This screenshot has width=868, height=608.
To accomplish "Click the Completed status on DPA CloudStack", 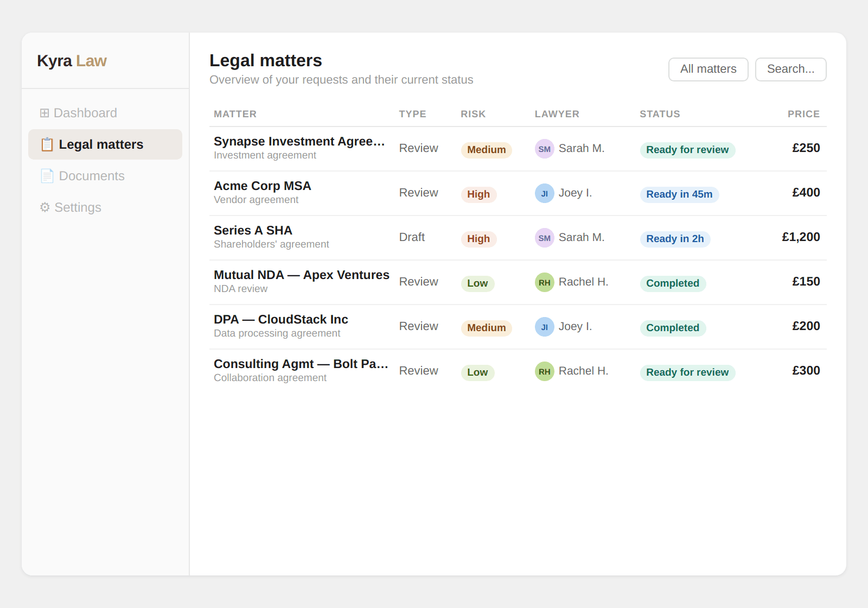I will pyautogui.click(x=673, y=327).
